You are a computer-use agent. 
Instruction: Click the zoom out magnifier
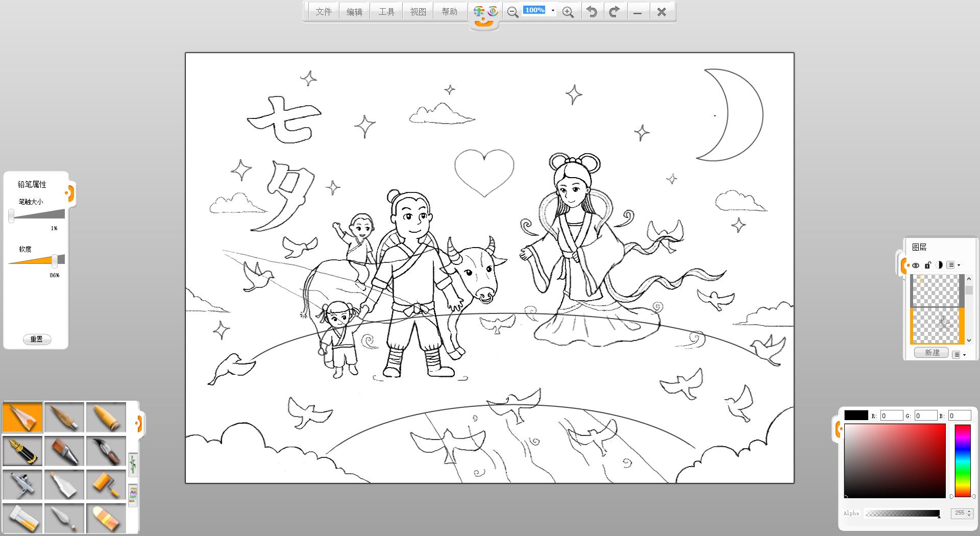[512, 12]
